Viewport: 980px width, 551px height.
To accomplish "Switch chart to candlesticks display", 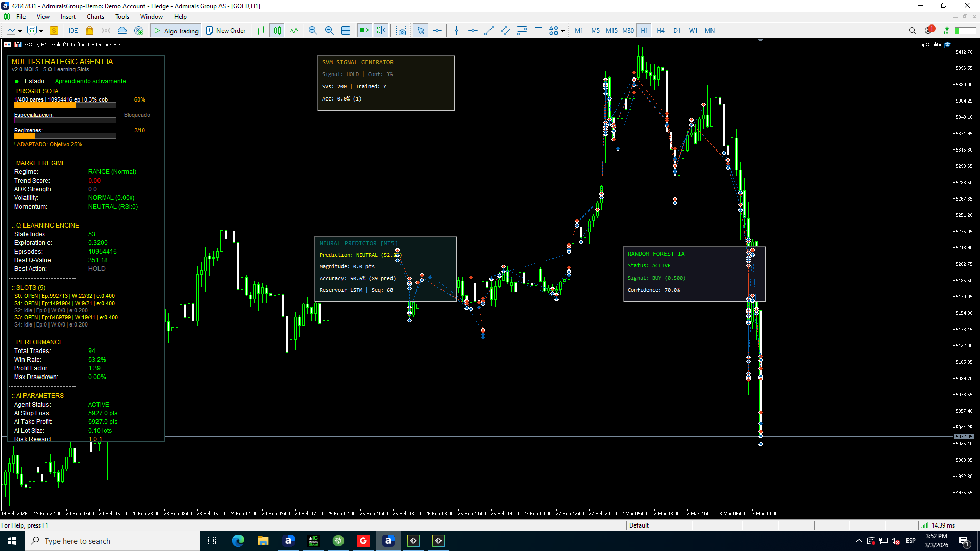I will pyautogui.click(x=277, y=31).
